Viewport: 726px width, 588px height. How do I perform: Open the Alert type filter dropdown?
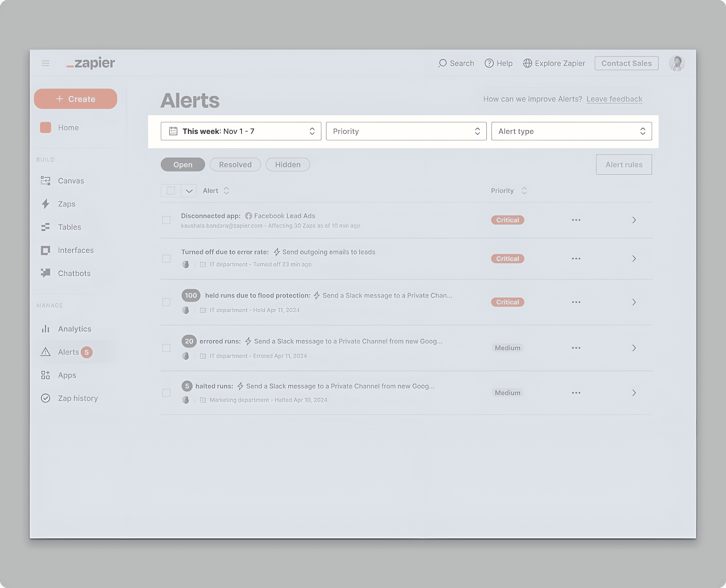pos(571,132)
